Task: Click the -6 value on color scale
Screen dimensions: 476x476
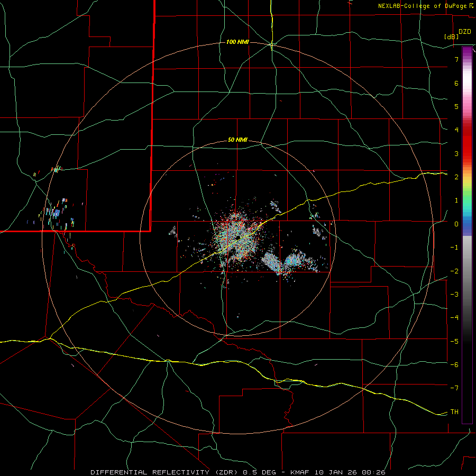Action: [x=454, y=365]
